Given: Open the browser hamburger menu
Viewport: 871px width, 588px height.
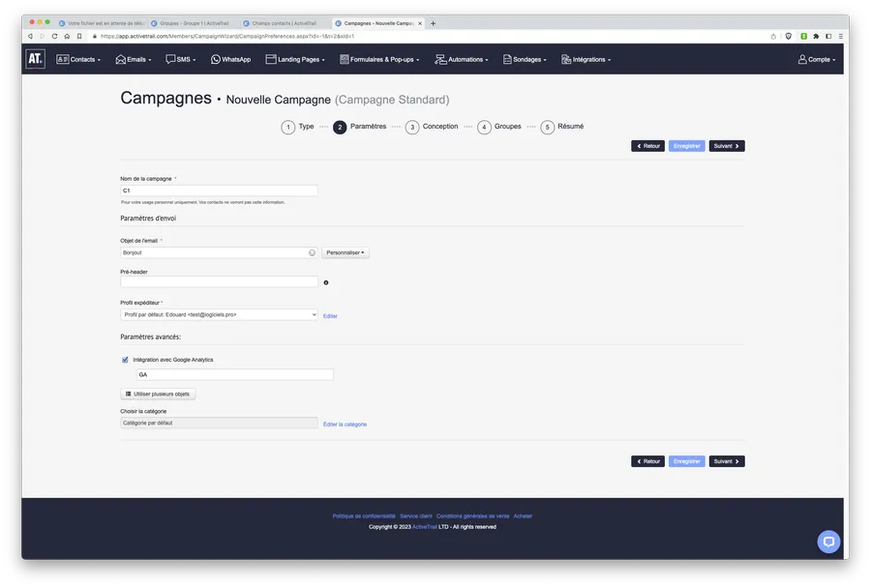Looking at the screenshot, I should tap(840, 36).
